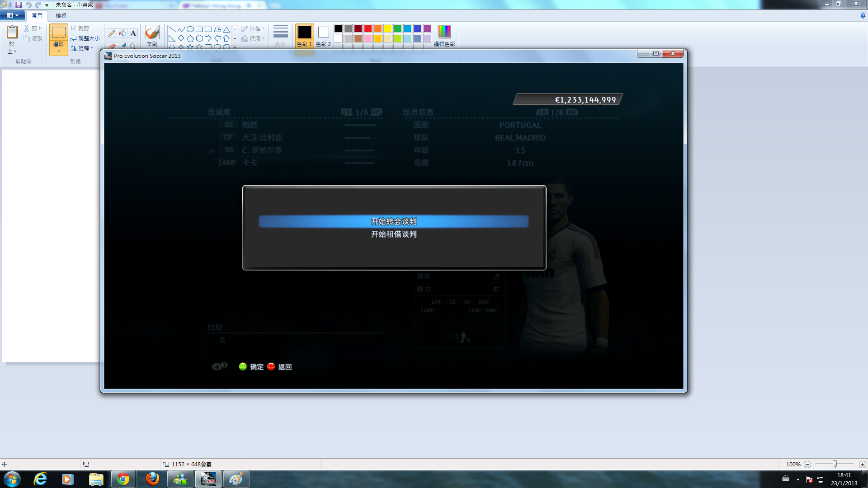This screenshot has height=488, width=868.
Task: Toggle Color 2 (色彩 2) selection
Action: pyautogui.click(x=323, y=36)
